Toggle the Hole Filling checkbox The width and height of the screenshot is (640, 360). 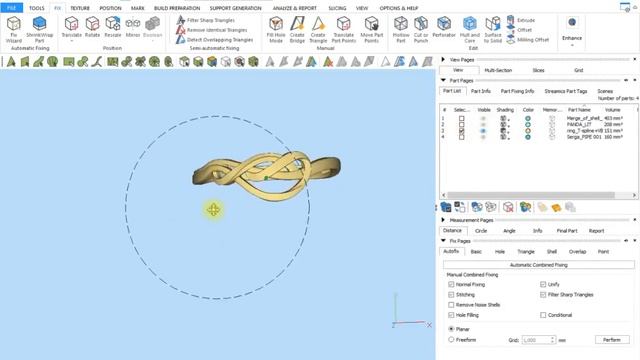pos(451,315)
